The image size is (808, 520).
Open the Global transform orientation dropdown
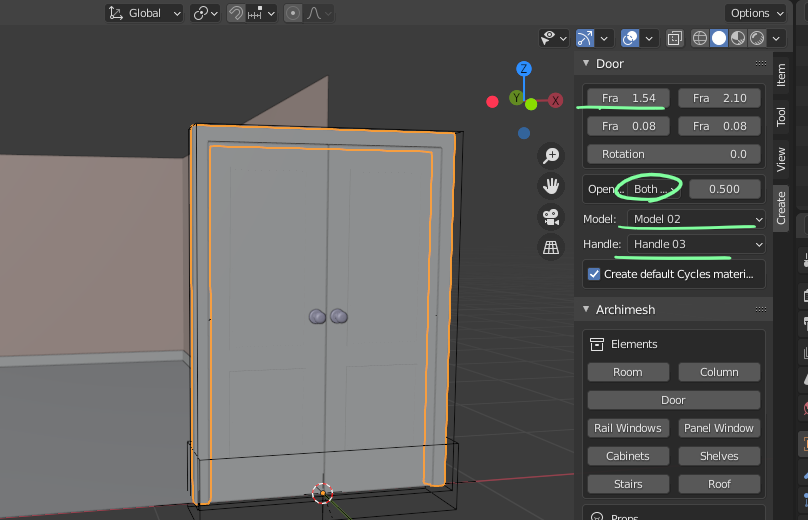(x=144, y=13)
